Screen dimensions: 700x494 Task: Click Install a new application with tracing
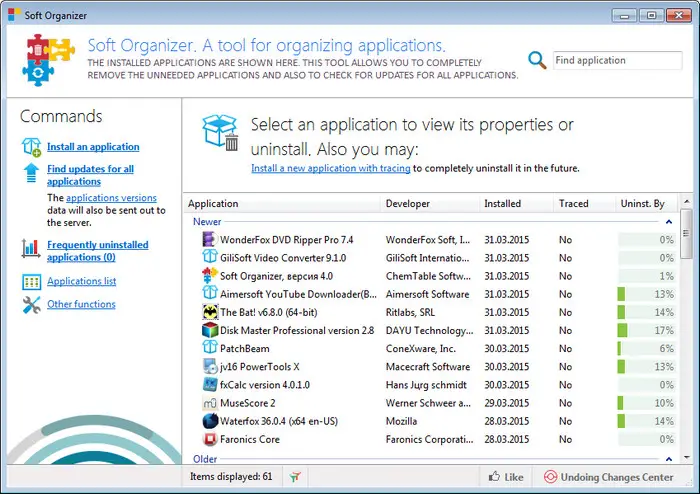pyautogui.click(x=330, y=168)
